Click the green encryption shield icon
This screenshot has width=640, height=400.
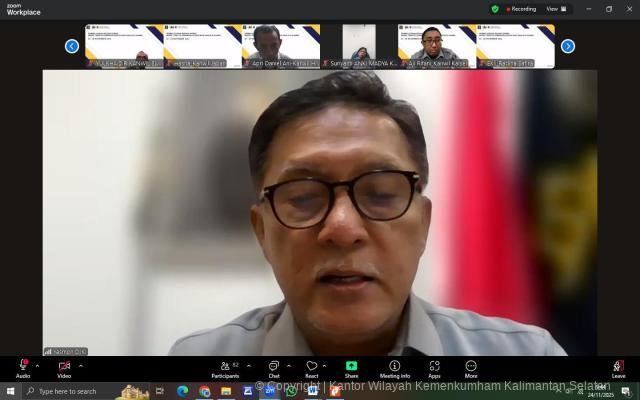[495, 9]
